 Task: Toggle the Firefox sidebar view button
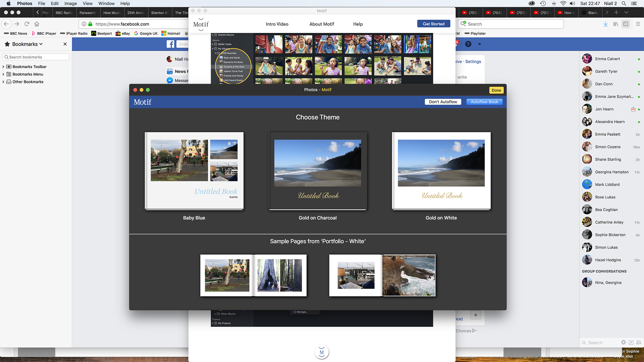[626, 24]
